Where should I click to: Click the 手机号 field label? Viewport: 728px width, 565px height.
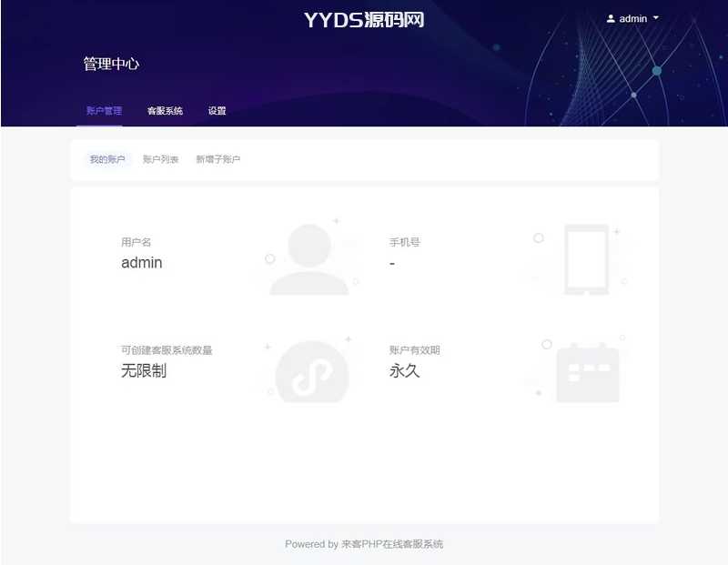point(404,242)
